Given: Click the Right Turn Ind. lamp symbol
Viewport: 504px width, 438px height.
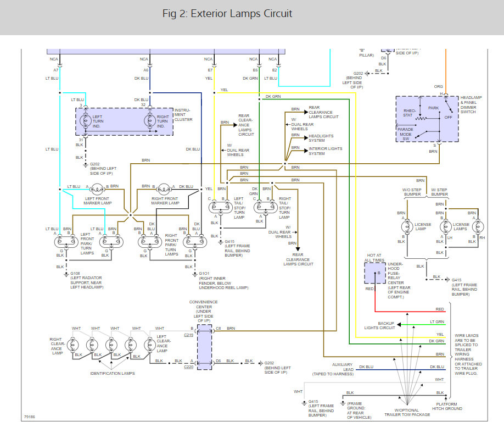Looking at the screenshot, I should 150,121.
